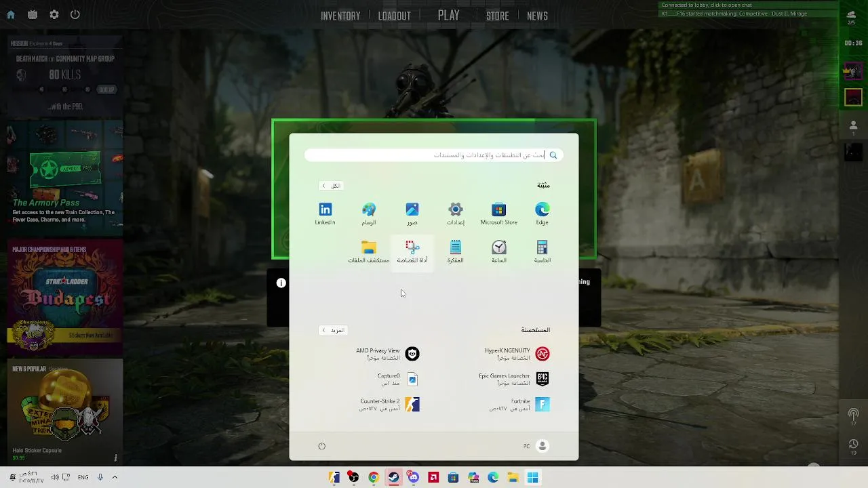The image size is (868, 488).
Task: Open CS2 friends list icon
Action: [853, 127]
